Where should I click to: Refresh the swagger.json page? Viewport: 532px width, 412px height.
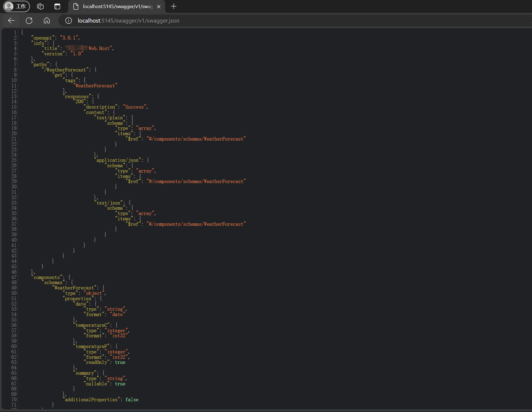(x=29, y=21)
